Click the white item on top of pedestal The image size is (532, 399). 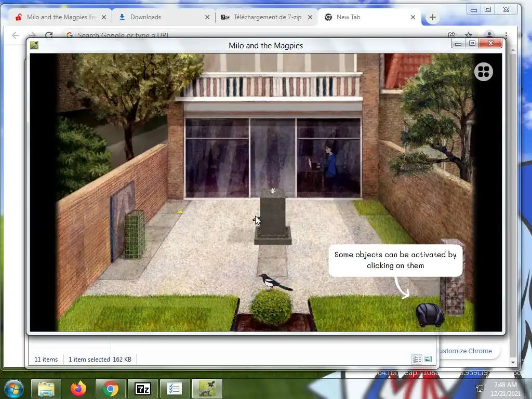click(273, 191)
